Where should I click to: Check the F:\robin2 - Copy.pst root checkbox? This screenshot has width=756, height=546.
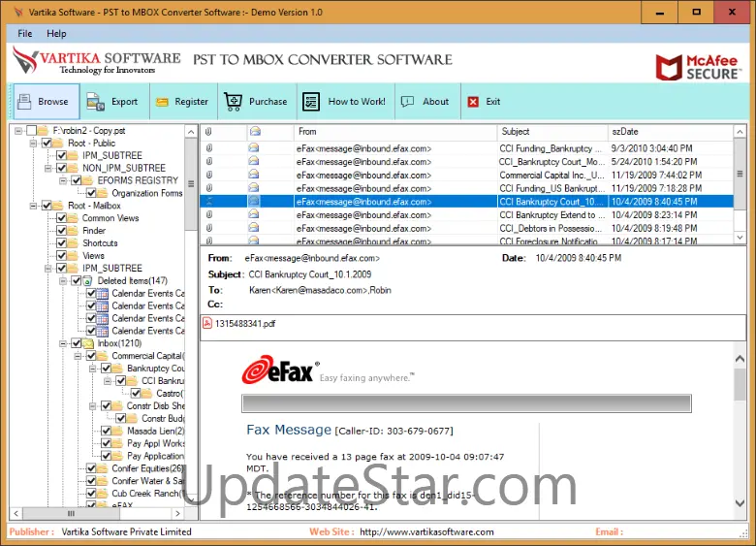(x=31, y=130)
